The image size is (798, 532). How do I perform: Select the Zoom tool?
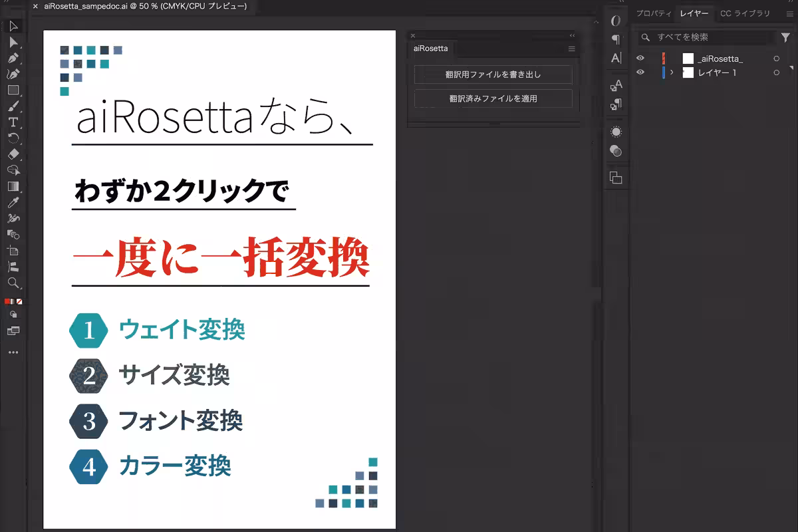(13, 283)
